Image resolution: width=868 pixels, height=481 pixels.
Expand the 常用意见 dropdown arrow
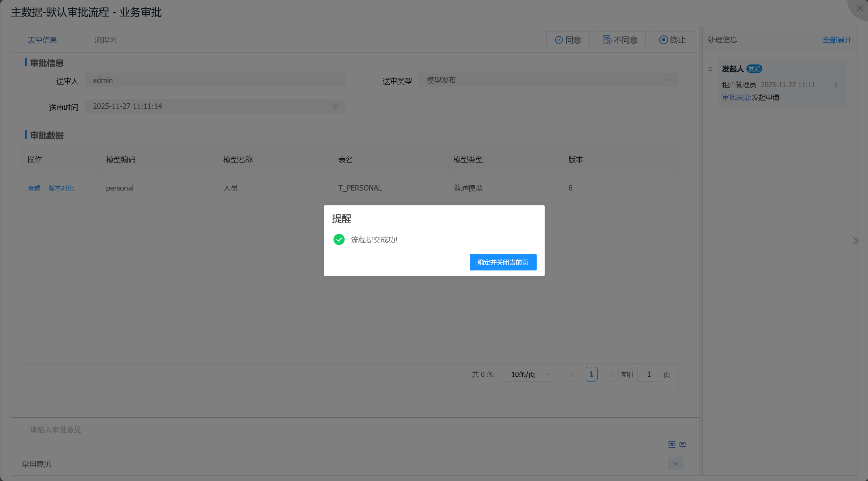(675, 464)
